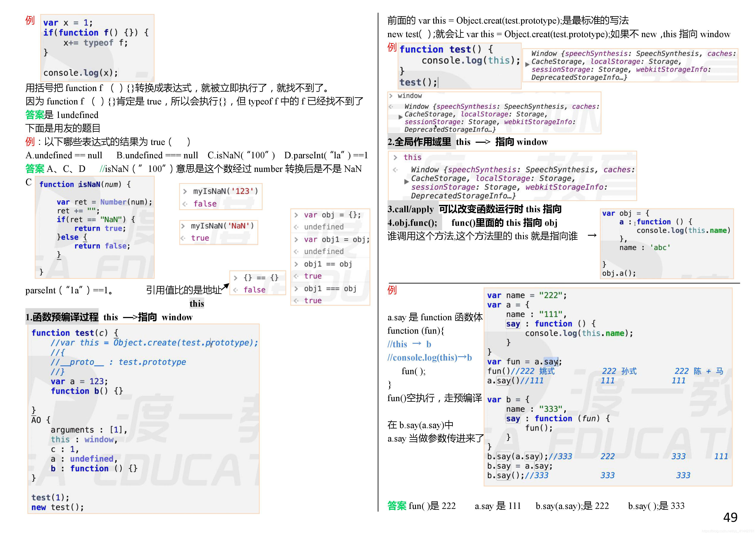Click the console line myIsNaN('123')

tap(226, 191)
